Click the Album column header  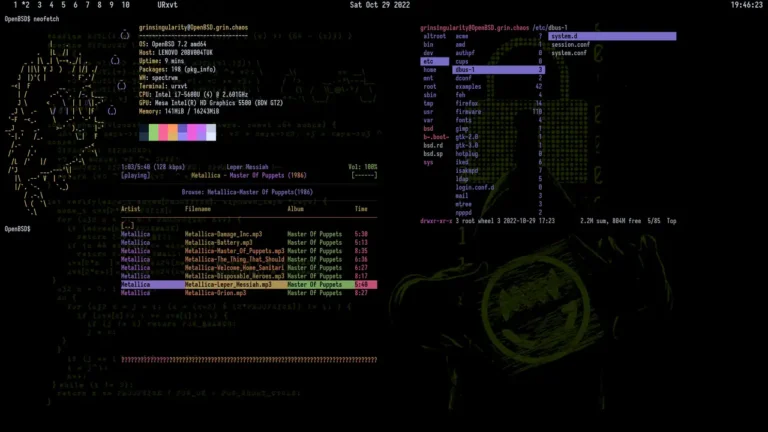click(295, 209)
